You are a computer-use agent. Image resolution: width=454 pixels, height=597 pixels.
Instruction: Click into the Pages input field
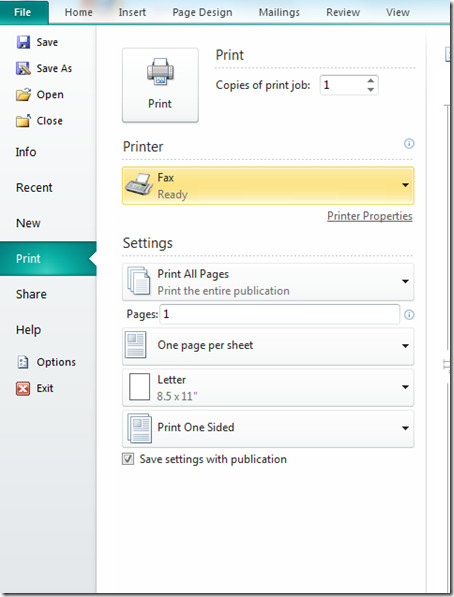tap(280, 314)
